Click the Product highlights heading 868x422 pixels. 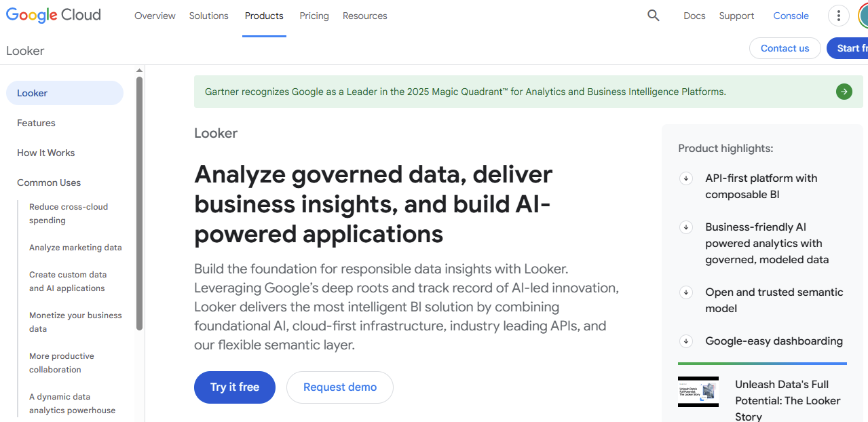[x=725, y=149]
